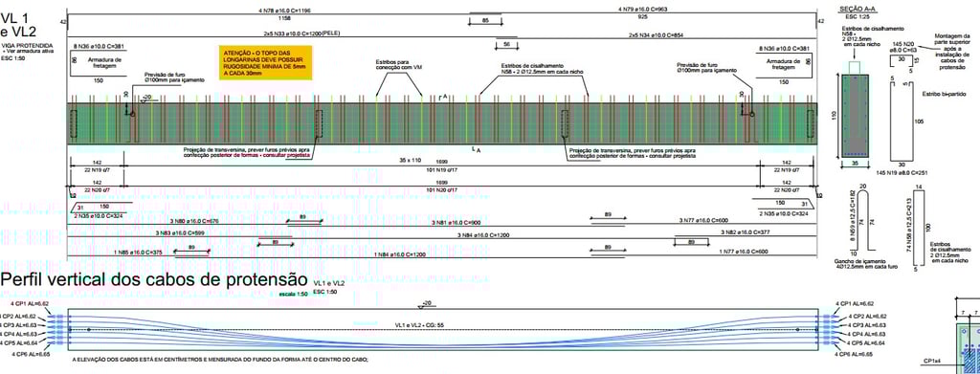Select the 'A ELEVAÇÃO DOS CABOS' footnote
Image resolution: width=980 pixels, height=374 pixels.
[221, 360]
